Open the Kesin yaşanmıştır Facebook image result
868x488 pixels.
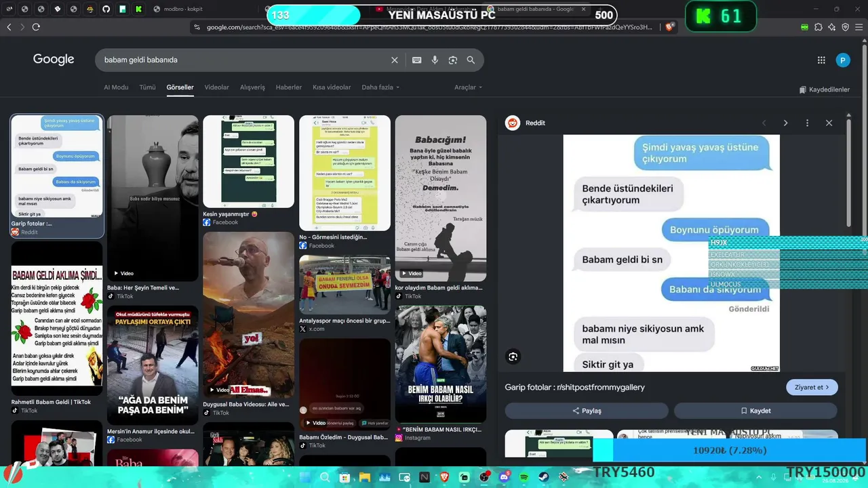click(x=248, y=161)
